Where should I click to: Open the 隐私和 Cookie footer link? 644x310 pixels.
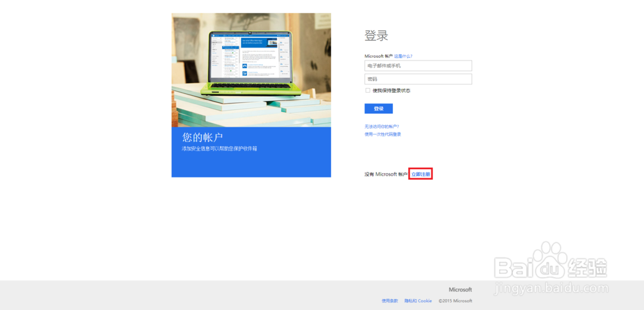coord(418,301)
